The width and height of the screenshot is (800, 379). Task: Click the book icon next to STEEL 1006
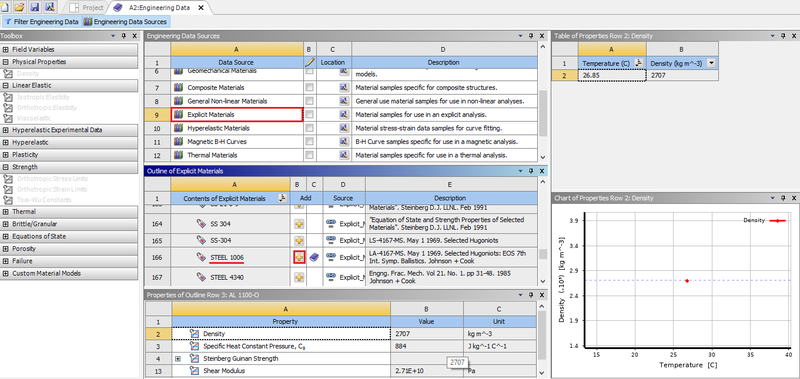pyautogui.click(x=314, y=258)
